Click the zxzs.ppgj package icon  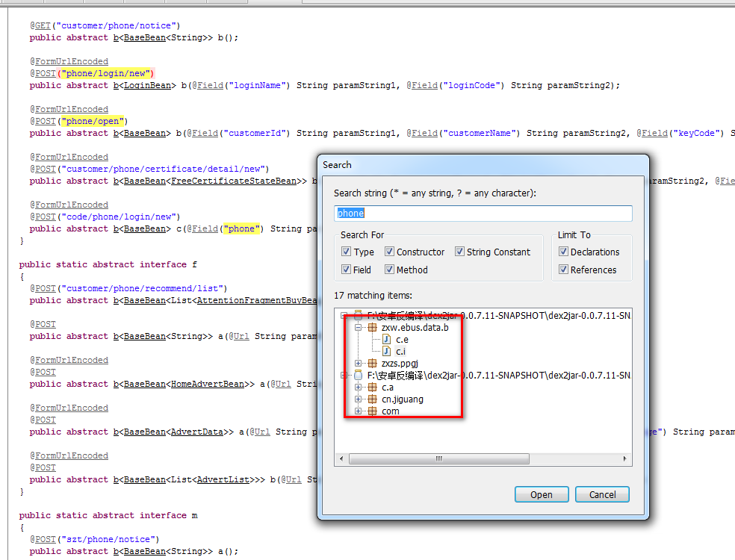pos(372,363)
